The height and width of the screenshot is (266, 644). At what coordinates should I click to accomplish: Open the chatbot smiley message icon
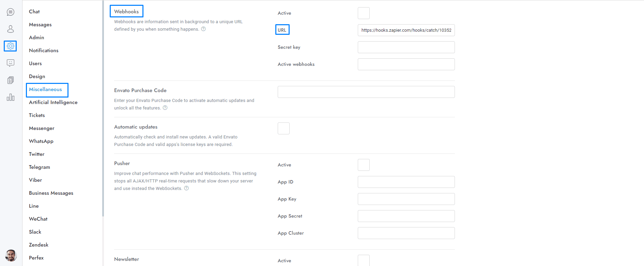(x=11, y=63)
